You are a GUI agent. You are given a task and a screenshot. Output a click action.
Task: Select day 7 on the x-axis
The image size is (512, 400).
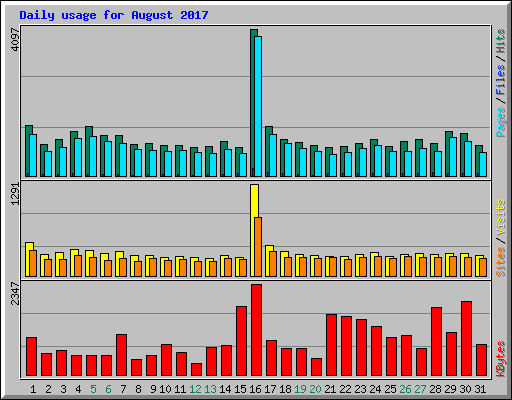123,389
